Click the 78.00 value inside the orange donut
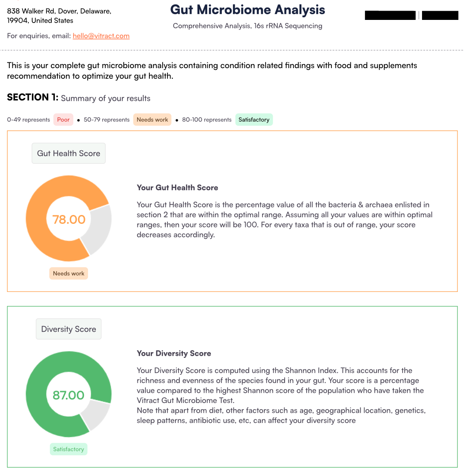Screen dimensions: 464x476 click(68, 219)
